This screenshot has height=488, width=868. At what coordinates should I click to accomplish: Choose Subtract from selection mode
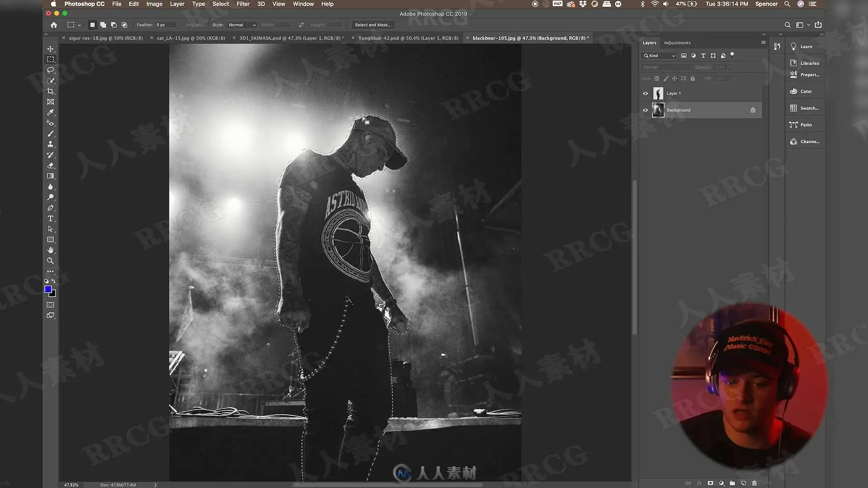(x=114, y=25)
